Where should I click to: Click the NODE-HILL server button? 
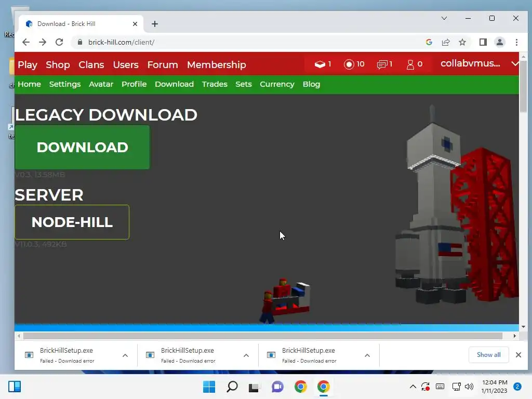[72, 222]
